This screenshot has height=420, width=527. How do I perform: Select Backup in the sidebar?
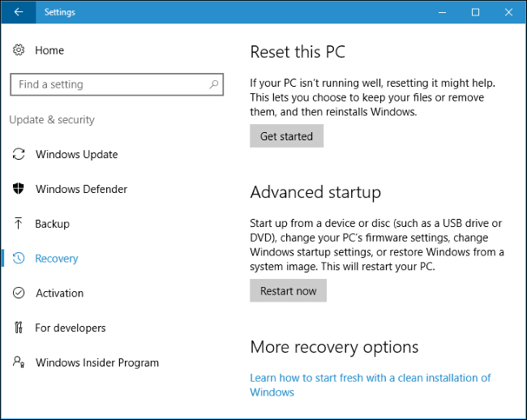(x=53, y=224)
